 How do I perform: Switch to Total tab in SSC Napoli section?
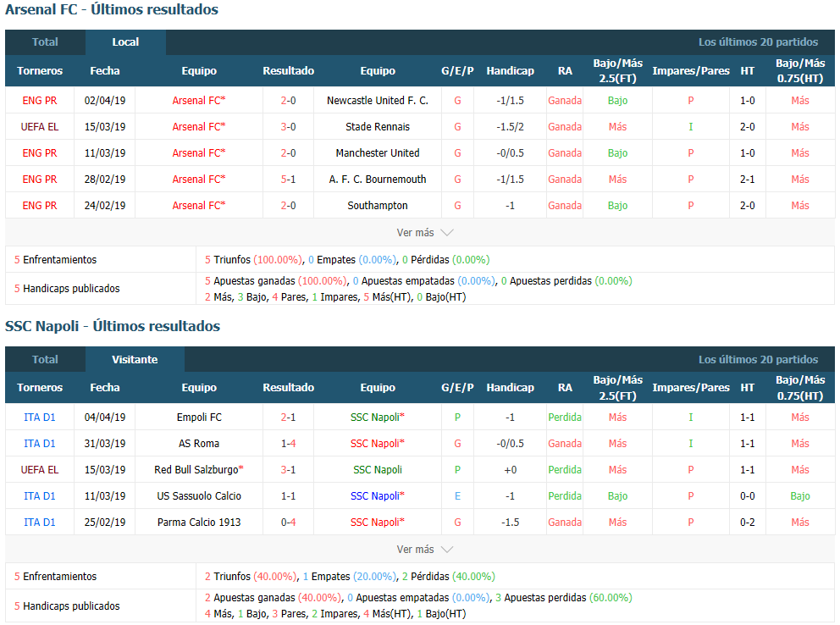click(45, 359)
